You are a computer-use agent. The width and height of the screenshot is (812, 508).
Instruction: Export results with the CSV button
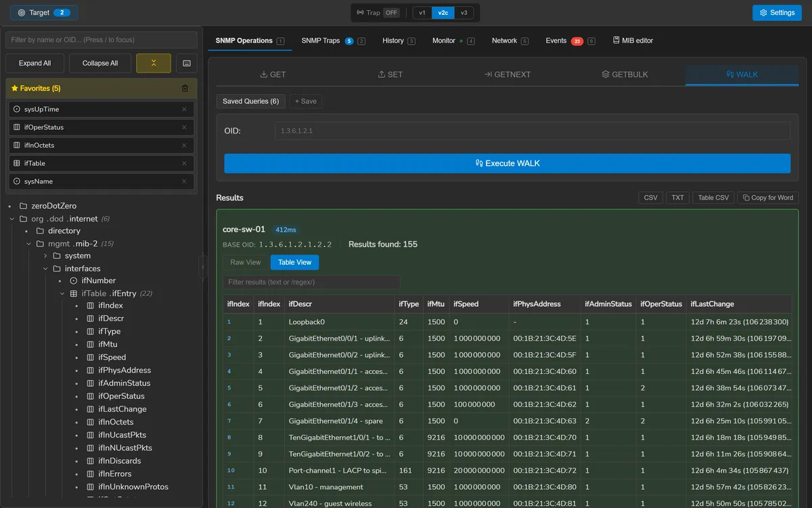pos(650,198)
